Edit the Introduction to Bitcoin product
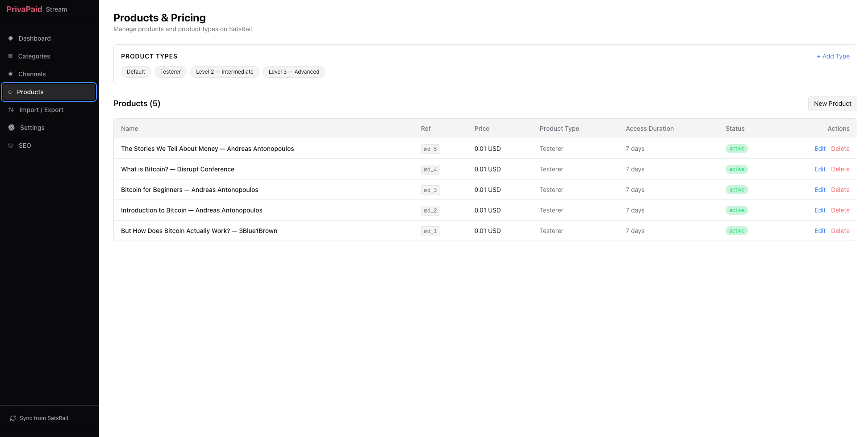868x437 pixels. pos(820,210)
